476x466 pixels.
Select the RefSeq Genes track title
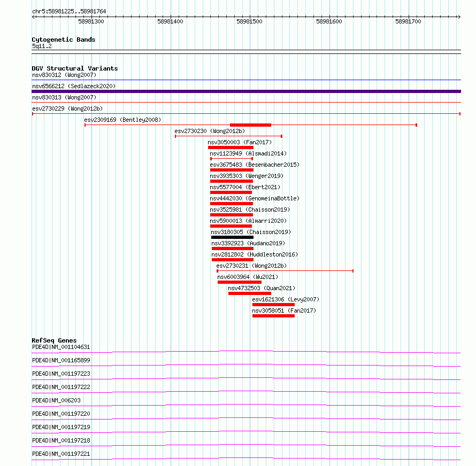54,340
